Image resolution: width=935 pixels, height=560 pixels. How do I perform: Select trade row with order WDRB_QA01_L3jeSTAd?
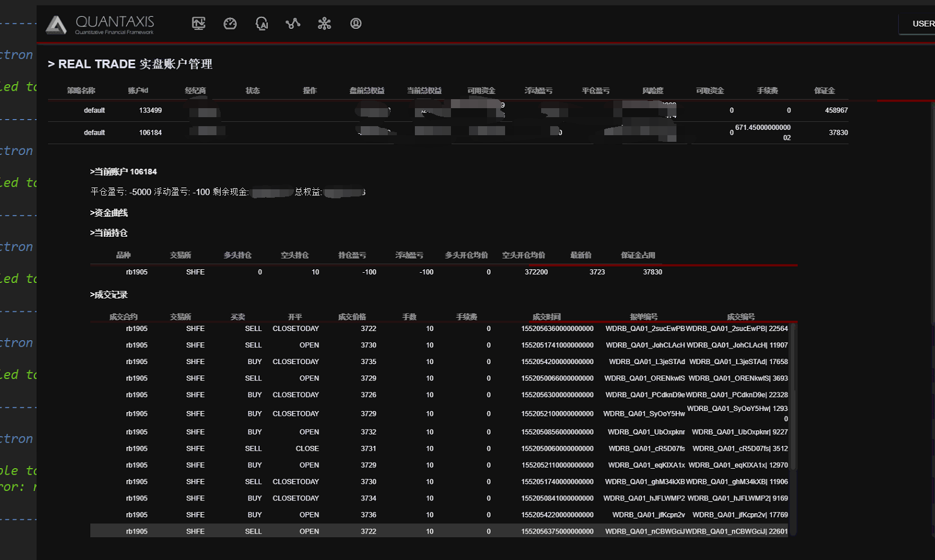(440, 362)
